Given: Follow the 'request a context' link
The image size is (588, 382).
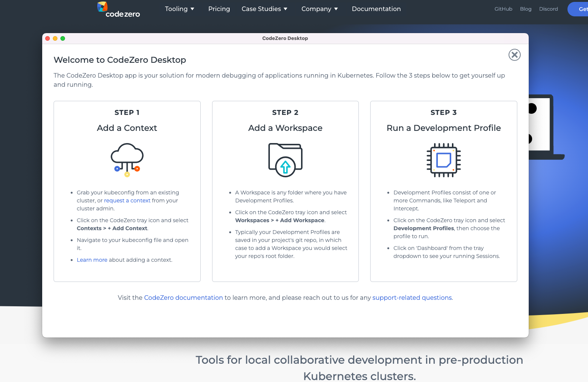Looking at the screenshot, I should click(127, 201).
